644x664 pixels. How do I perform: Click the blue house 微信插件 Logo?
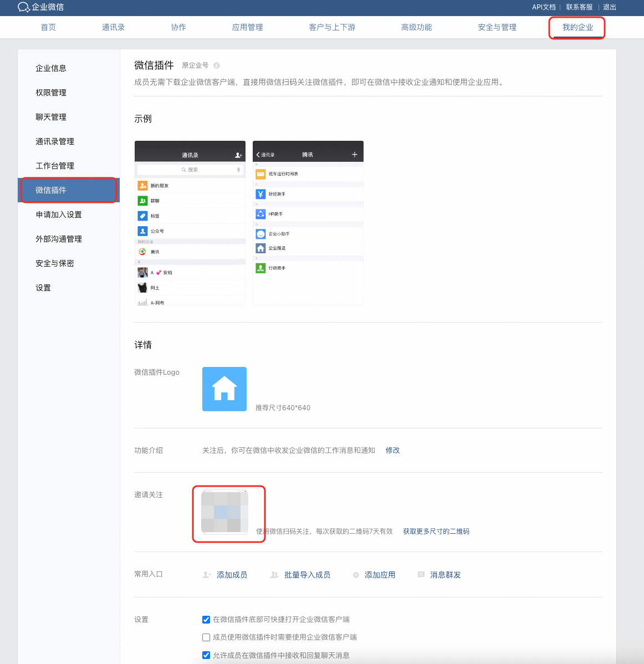tap(224, 389)
